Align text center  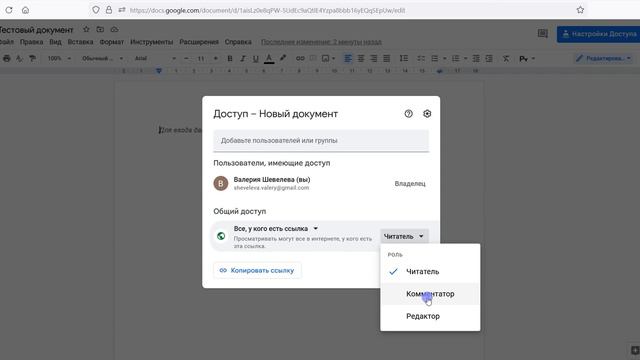[x=361, y=58]
